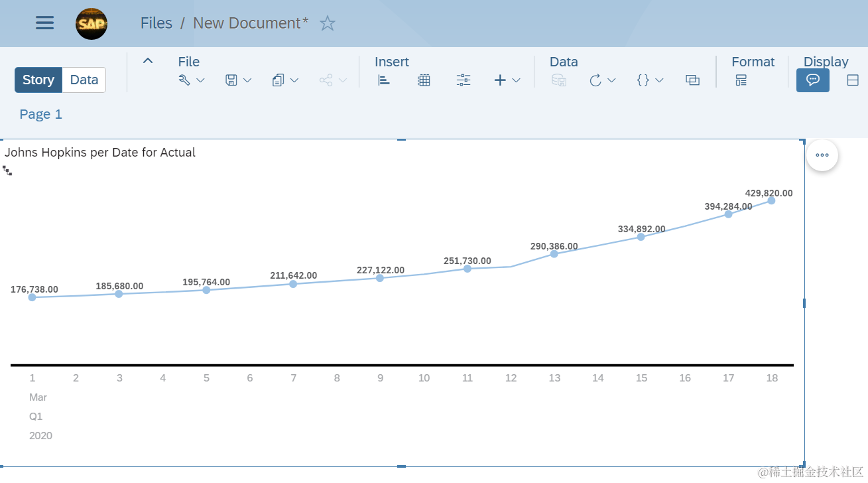The width and height of the screenshot is (868, 483).
Task: Click chart title Johns Hopkins per Date
Action: coord(100,153)
